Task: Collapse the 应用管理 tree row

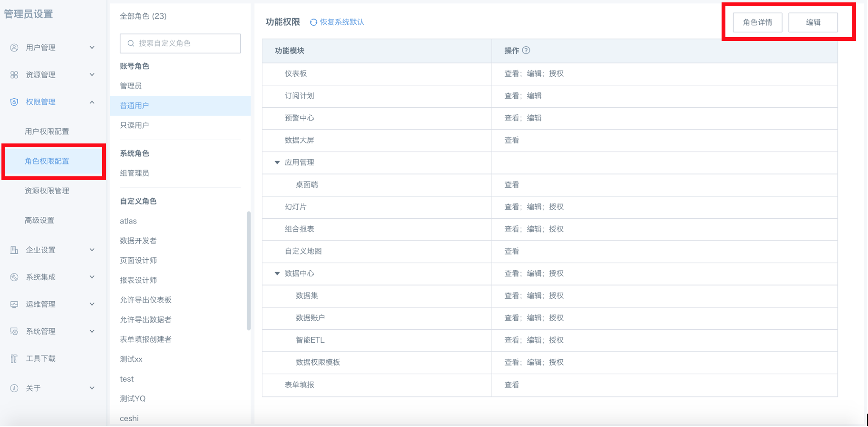Action: (277, 163)
